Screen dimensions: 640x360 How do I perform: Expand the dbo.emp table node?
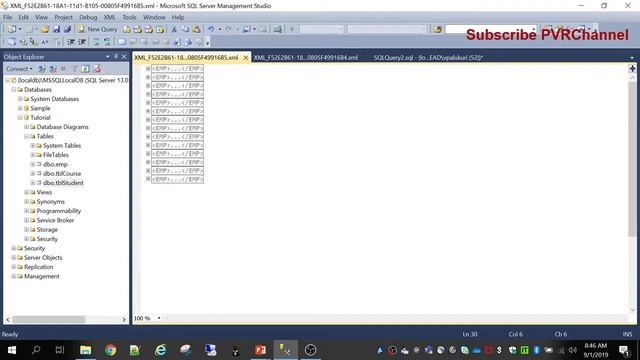33,164
